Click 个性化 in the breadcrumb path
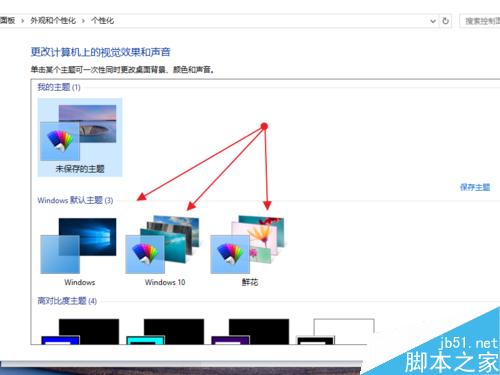Viewport: 500px width, 375px height. tap(103, 21)
